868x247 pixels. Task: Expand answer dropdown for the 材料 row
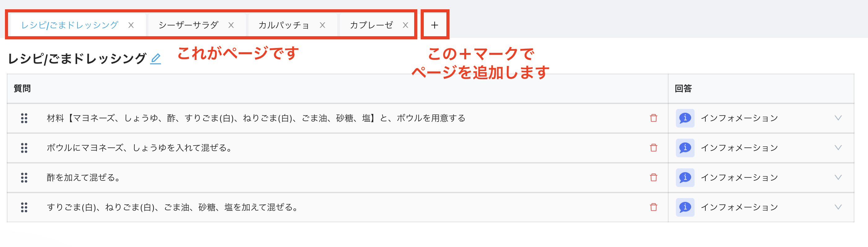838,118
